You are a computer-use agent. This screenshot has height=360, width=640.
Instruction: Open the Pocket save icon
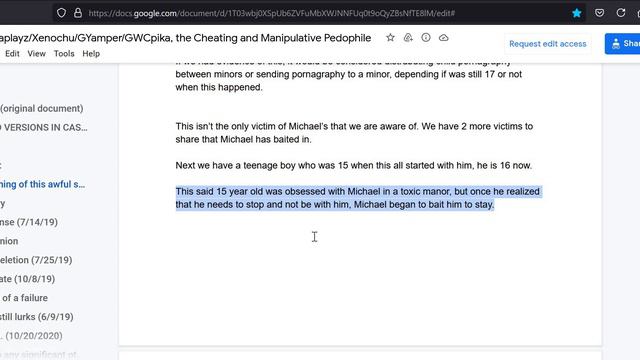pos(599,13)
